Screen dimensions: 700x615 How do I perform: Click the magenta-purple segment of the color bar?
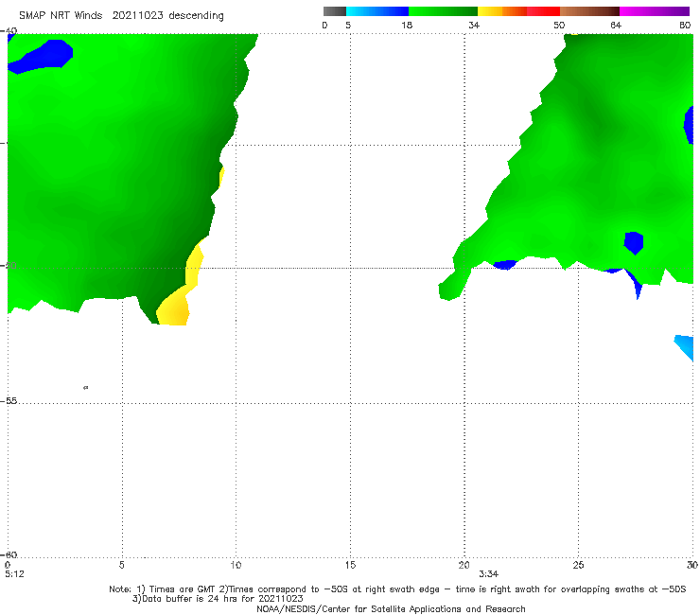[x=655, y=11]
